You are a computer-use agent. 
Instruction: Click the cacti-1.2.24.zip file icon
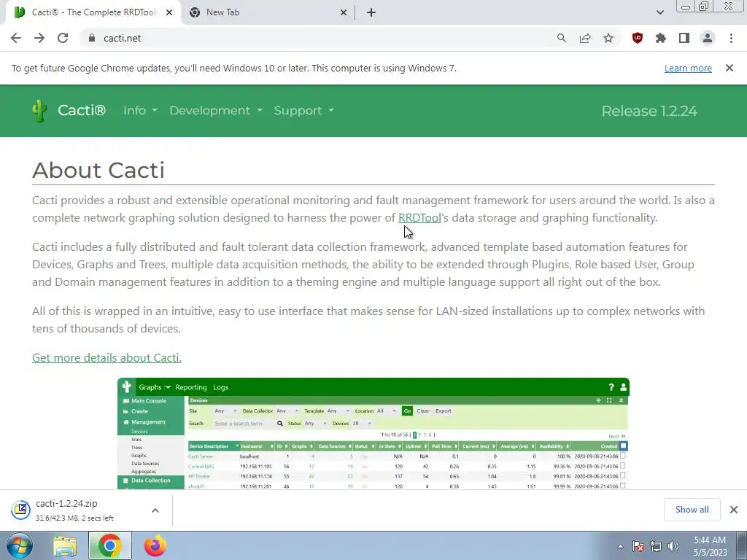click(x=21, y=510)
